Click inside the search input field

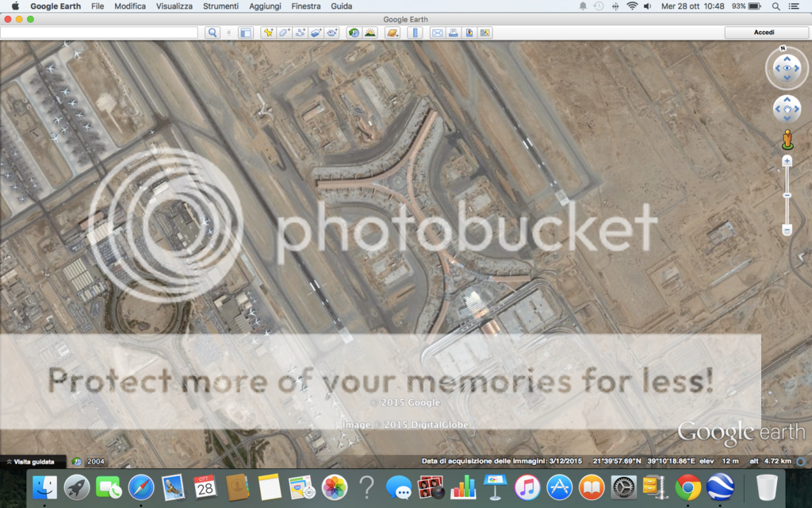tap(99, 33)
